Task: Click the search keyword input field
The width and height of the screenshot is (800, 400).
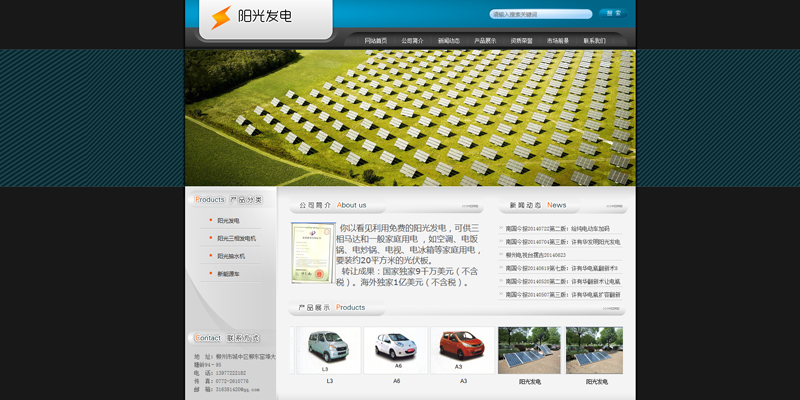Action: 540,14
